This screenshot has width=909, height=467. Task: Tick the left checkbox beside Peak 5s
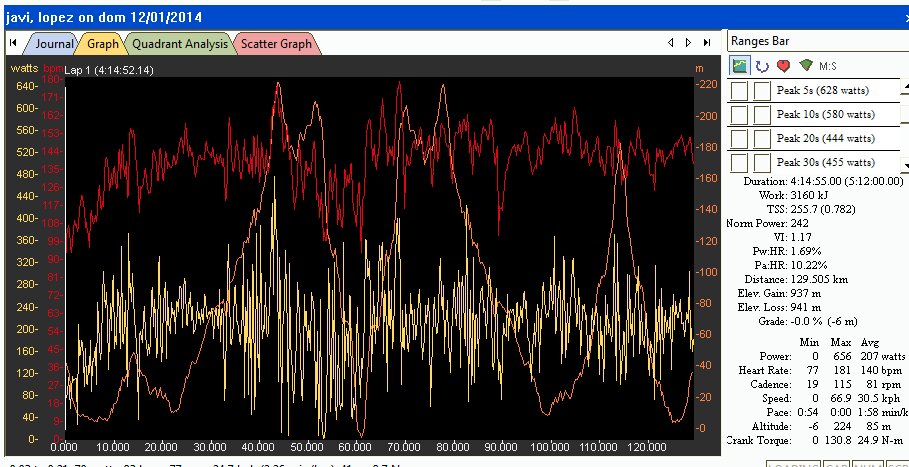click(740, 91)
